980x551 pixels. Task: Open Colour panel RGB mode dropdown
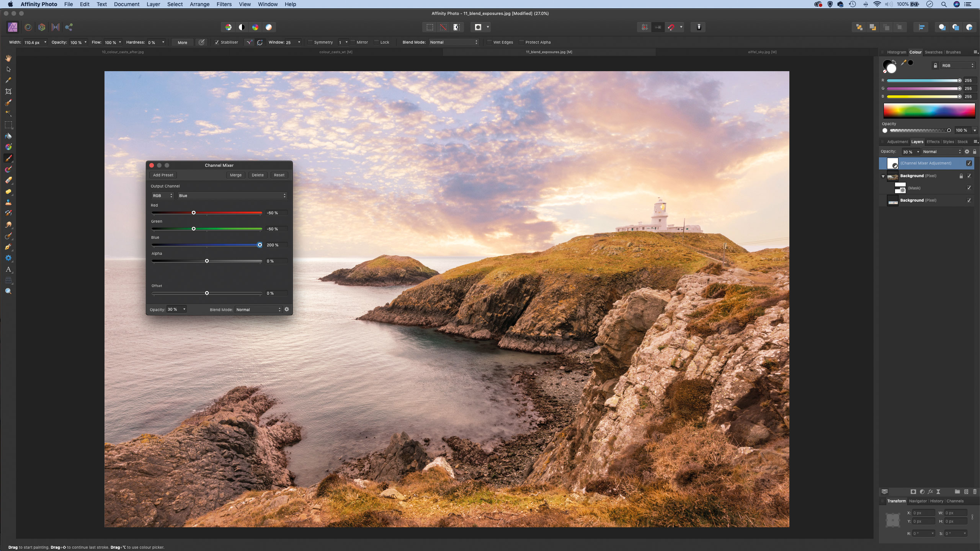tap(957, 66)
